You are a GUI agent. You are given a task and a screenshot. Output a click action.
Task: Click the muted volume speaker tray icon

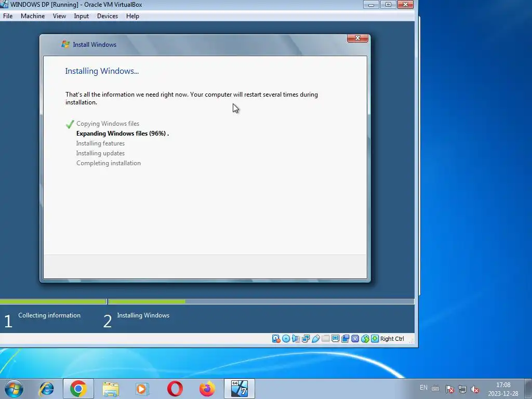click(475, 389)
